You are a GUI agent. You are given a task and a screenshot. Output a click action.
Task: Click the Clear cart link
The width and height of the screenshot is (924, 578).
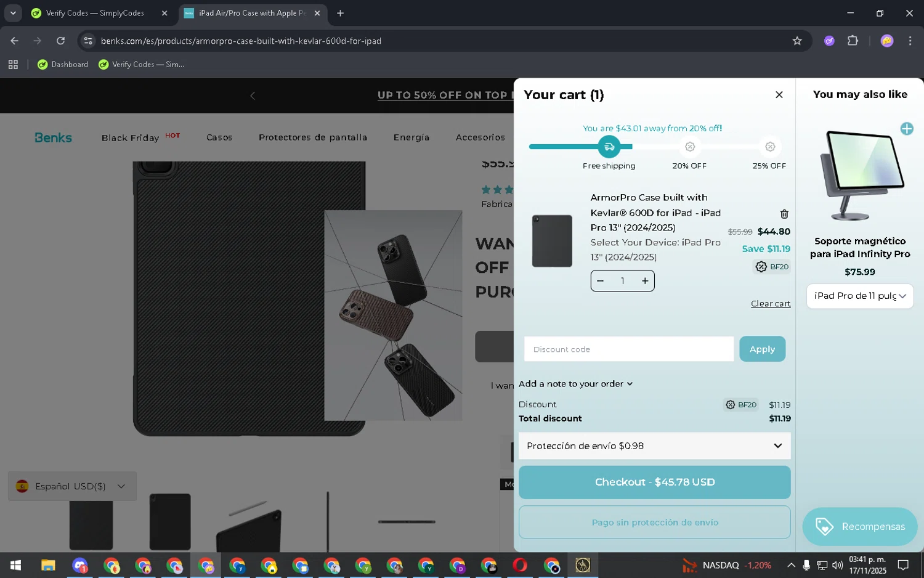(x=771, y=303)
